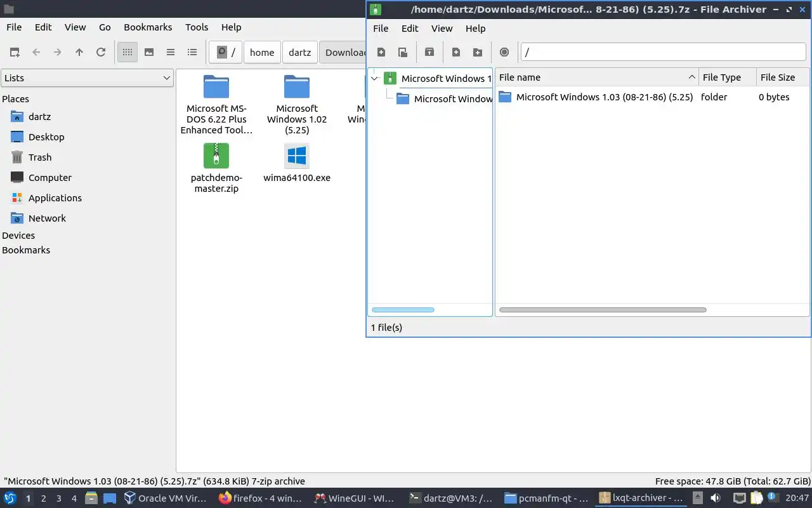Click the New archive icon in File Archiver
The height and width of the screenshot is (508, 812).
point(381,52)
